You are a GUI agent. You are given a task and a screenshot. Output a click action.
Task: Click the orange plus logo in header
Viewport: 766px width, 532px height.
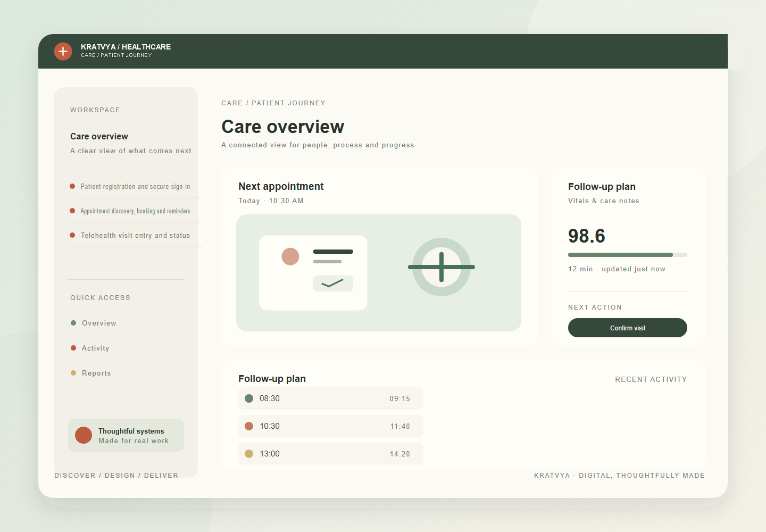[x=63, y=51]
